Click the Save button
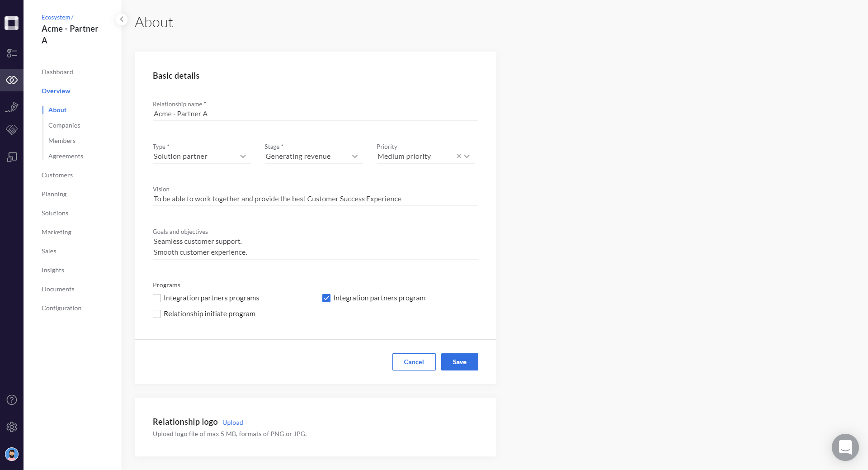The width and height of the screenshot is (868, 470). click(x=460, y=362)
